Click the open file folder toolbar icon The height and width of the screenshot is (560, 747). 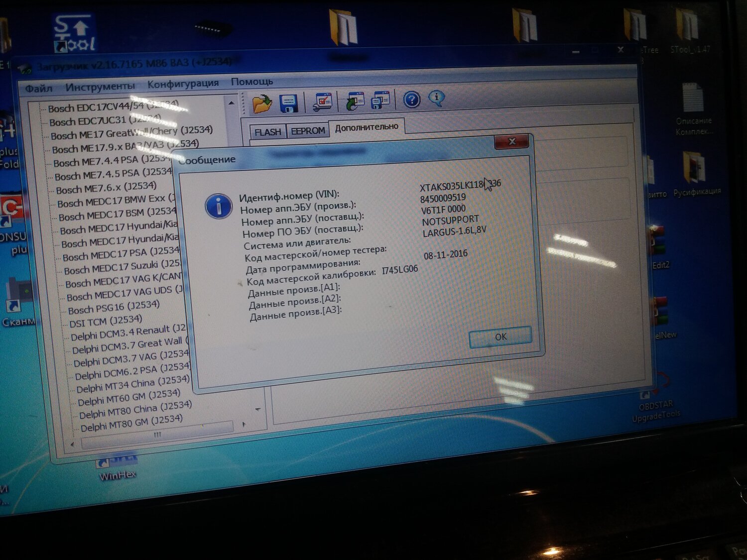pyautogui.click(x=262, y=104)
